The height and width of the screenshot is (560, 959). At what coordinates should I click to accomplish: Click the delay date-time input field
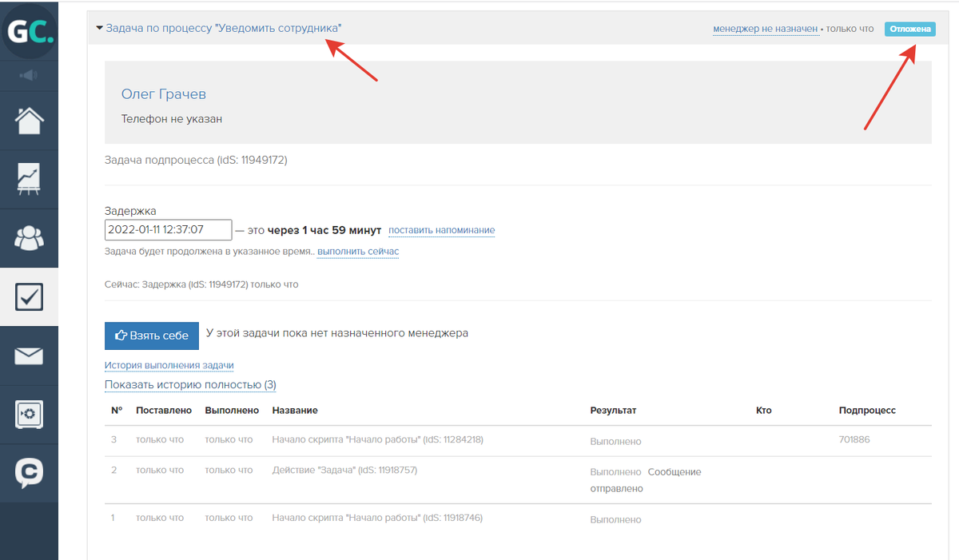coord(168,230)
